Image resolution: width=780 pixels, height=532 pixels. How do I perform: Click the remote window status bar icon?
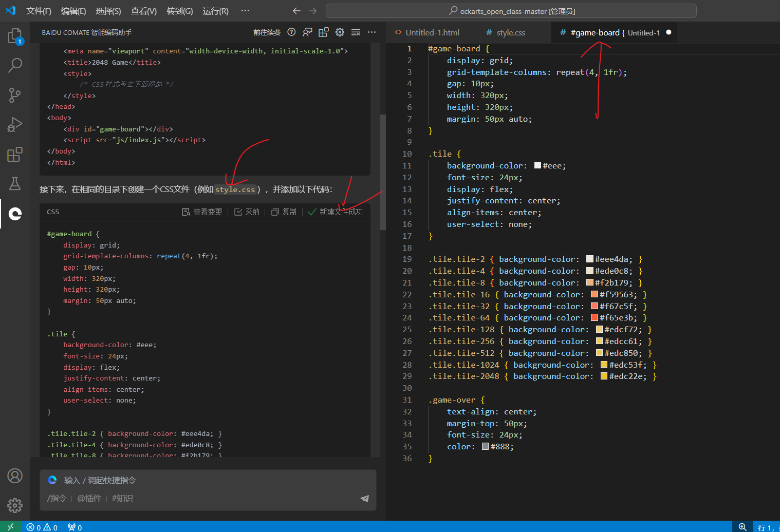tap(11, 527)
